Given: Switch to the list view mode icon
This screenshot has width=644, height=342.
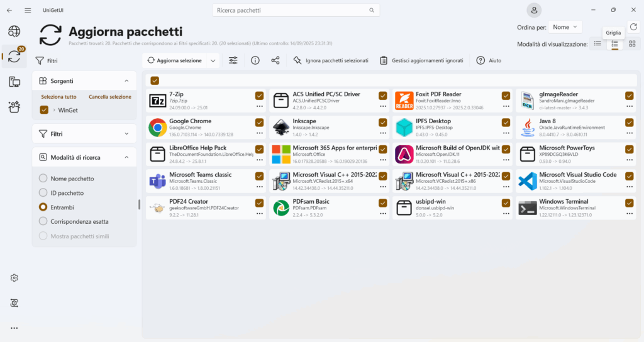Looking at the screenshot, I should (597, 43).
